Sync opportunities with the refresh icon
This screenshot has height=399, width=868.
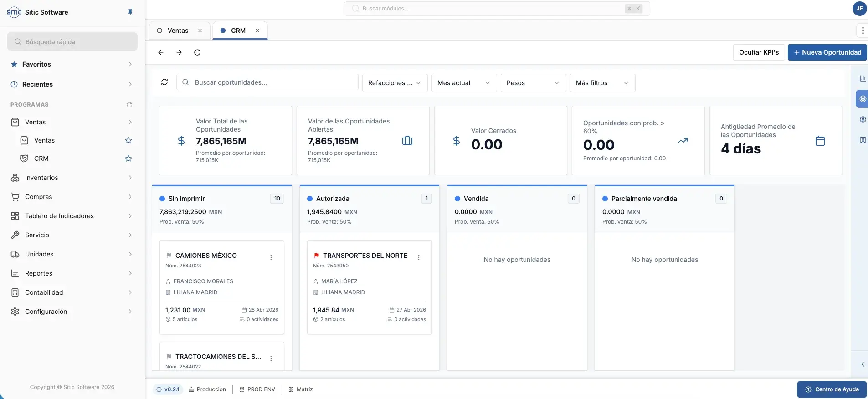[x=164, y=82]
